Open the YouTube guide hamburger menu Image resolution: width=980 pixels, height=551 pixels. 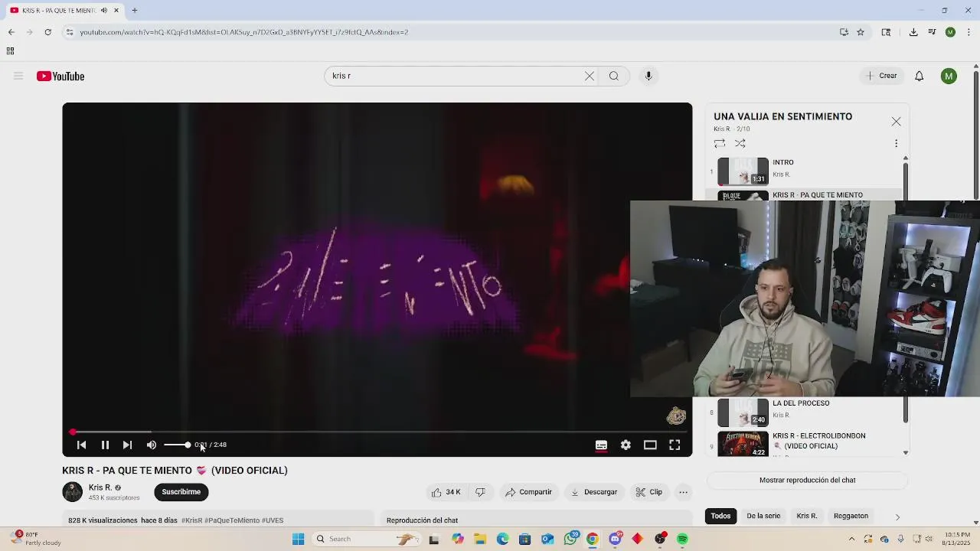tap(18, 76)
